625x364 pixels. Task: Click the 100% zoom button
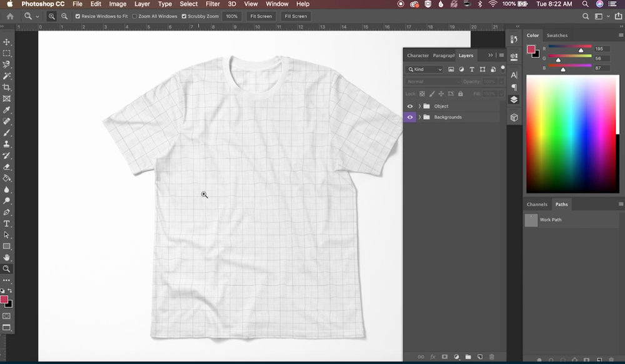point(232,16)
